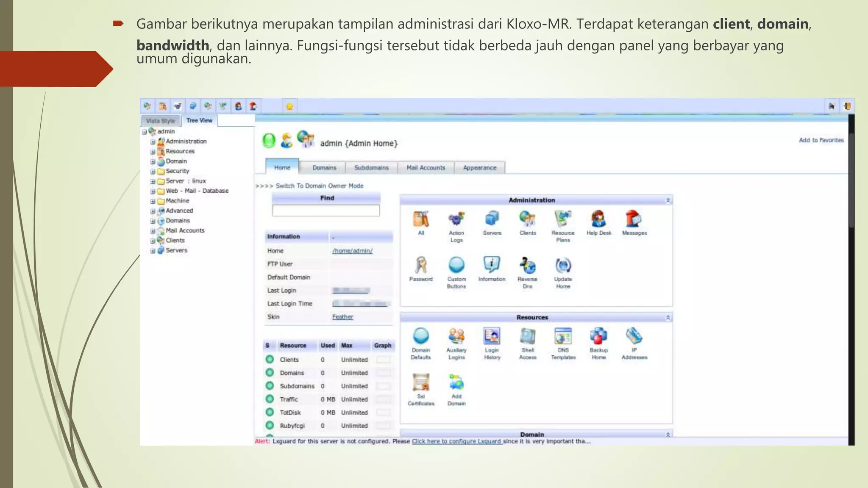Switch to the Home tab
868x488 pixels.
[282, 167]
